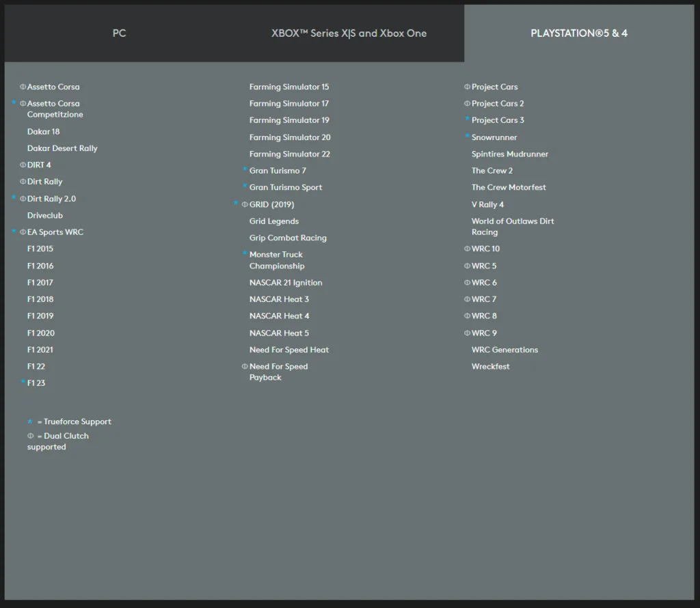This screenshot has height=608, width=700.
Task: Click the NASCAR Heat 3 entry
Action: point(279,299)
